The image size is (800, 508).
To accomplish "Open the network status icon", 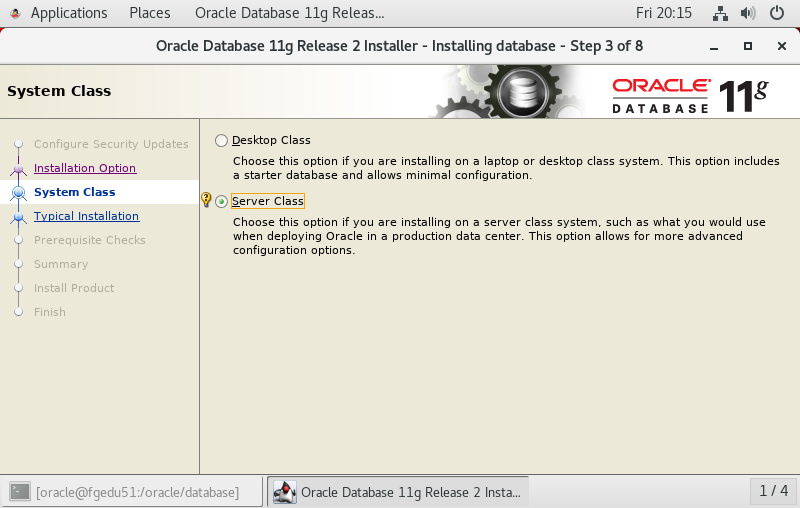I will [720, 13].
